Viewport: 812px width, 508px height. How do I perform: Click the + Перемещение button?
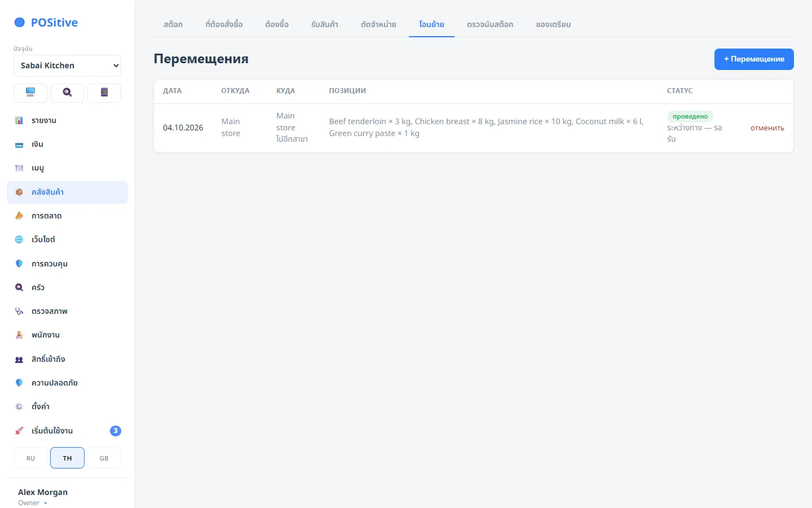pyautogui.click(x=754, y=59)
